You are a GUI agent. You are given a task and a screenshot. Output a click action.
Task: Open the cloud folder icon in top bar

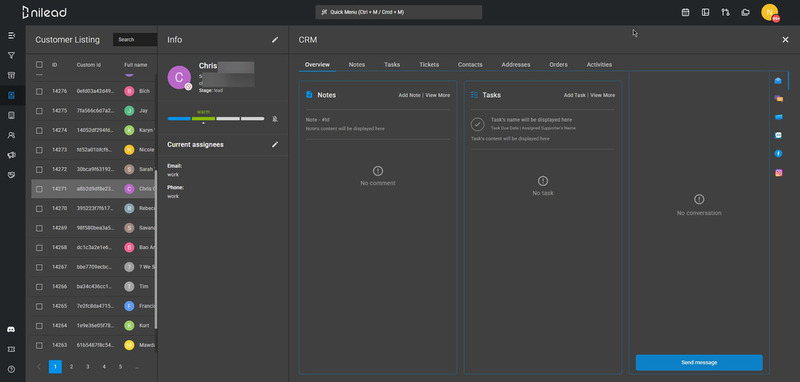(x=745, y=12)
